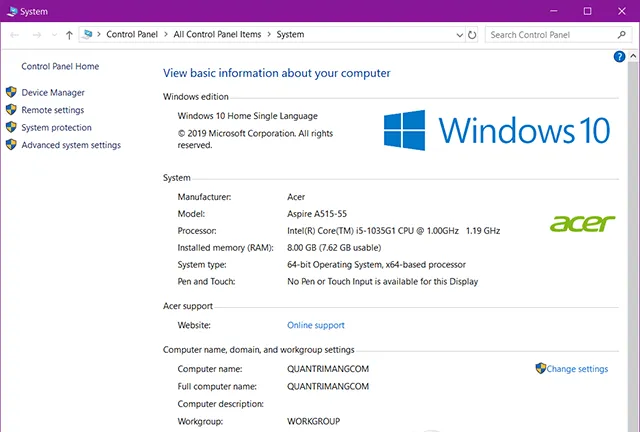
Task: Refresh the System page
Action: [472, 35]
